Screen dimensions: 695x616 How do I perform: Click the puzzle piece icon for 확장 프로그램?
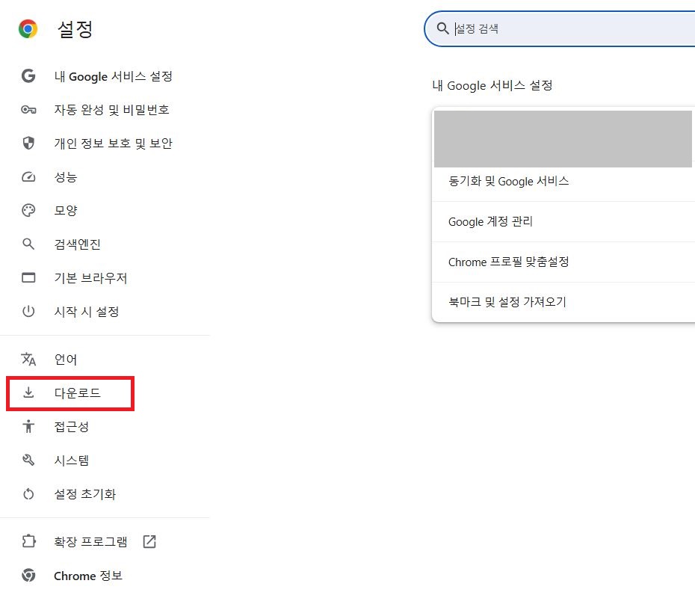[x=28, y=541]
